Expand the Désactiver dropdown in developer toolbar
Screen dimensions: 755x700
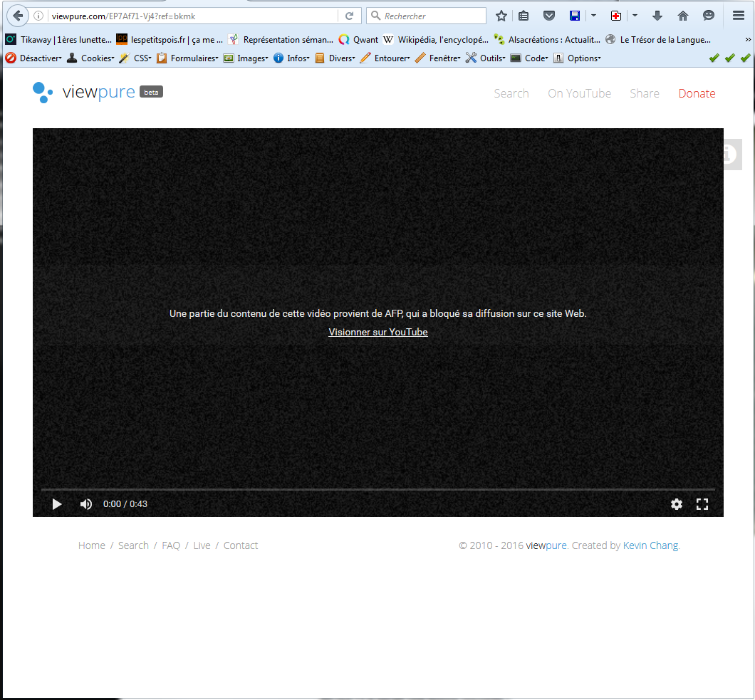(x=33, y=58)
